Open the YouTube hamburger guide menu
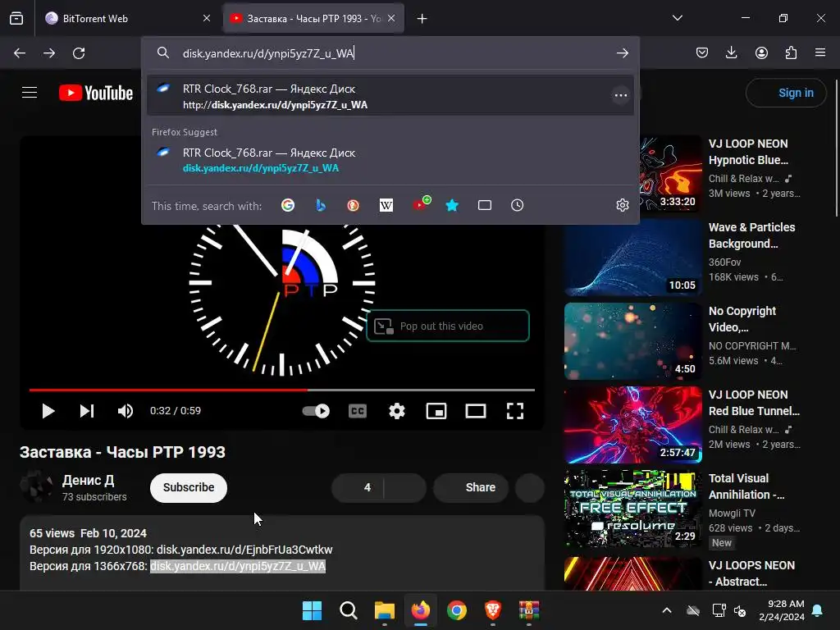 pyautogui.click(x=30, y=93)
